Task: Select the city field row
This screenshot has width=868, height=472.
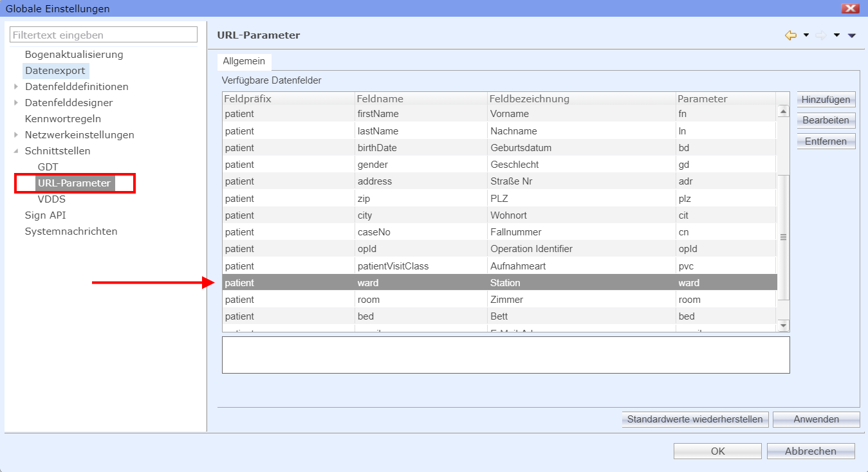Action: 499,215
